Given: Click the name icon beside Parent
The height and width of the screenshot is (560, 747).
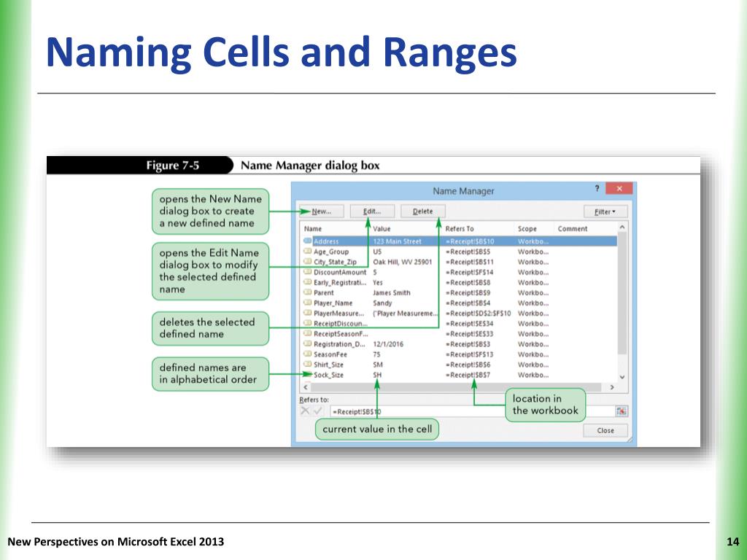Looking at the screenshot, I should coord(308,292).
